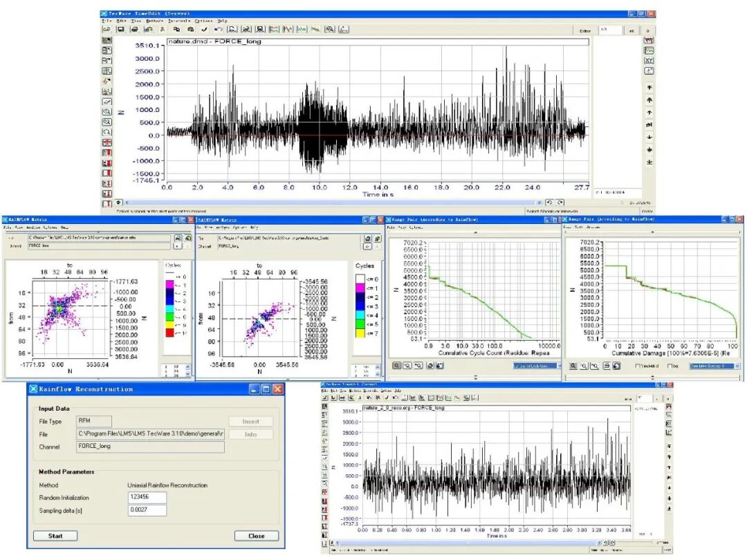This screenshot has width=747, height=560.
Task: Click single up arrow right of nature.dmd chart
Action: [649, 113]
